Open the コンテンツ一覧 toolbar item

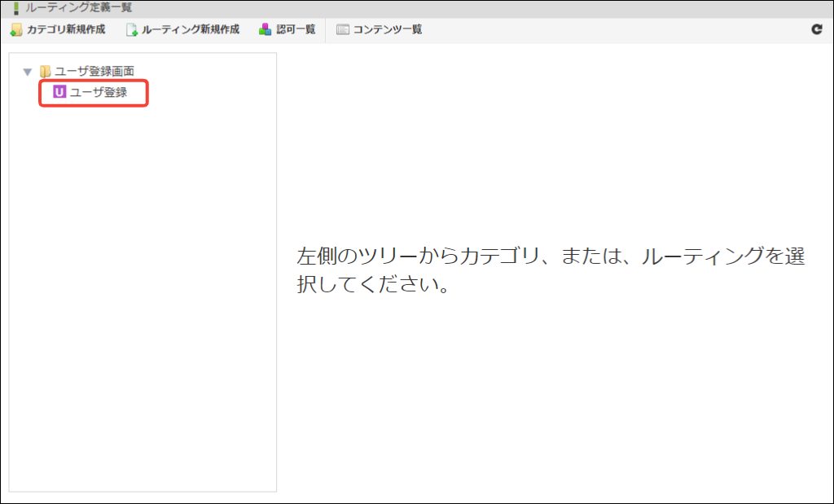pos(380,30)
